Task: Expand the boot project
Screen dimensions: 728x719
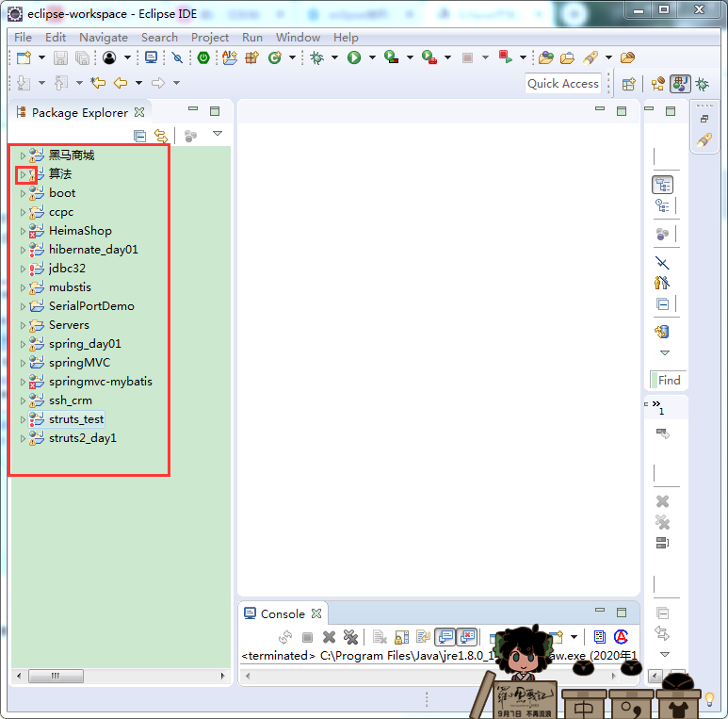Action: 23,193
